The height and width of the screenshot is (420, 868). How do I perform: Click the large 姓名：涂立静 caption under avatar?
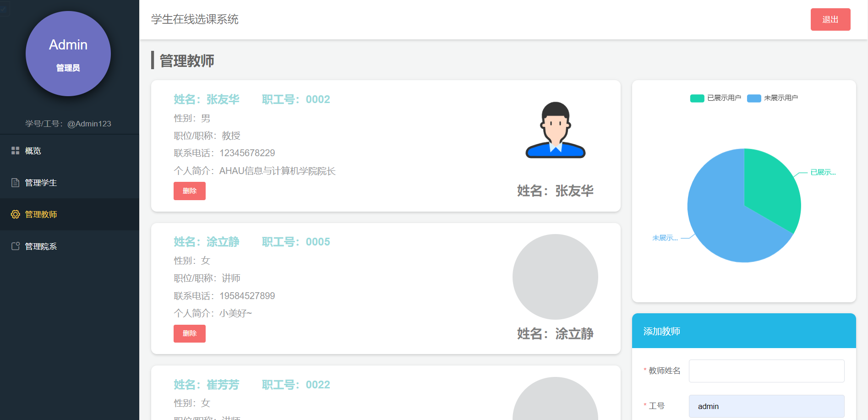[x=555, y=333]
